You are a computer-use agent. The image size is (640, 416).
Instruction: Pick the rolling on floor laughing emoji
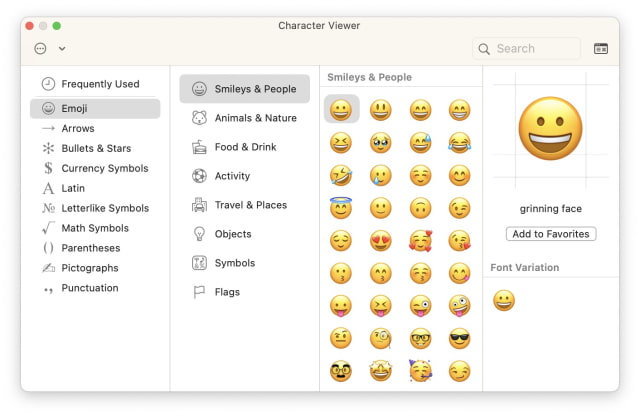click(x=341, y=175)
